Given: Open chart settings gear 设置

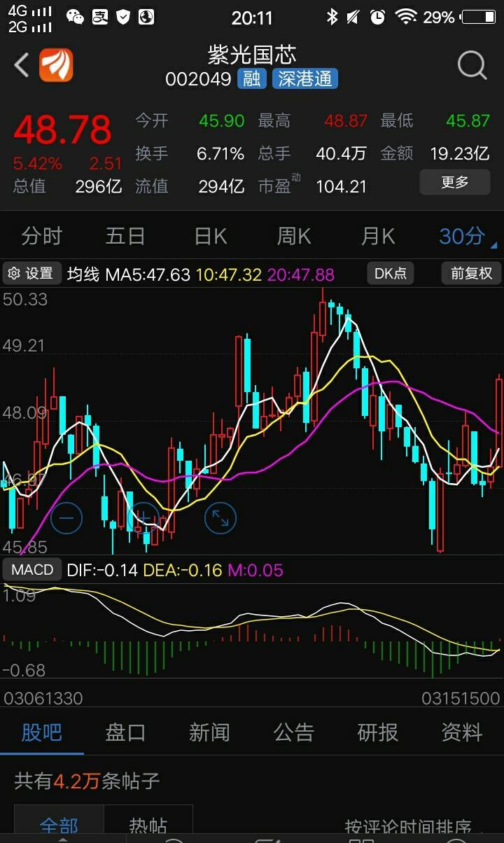Looking at the screenshot, I should (31, 273).
